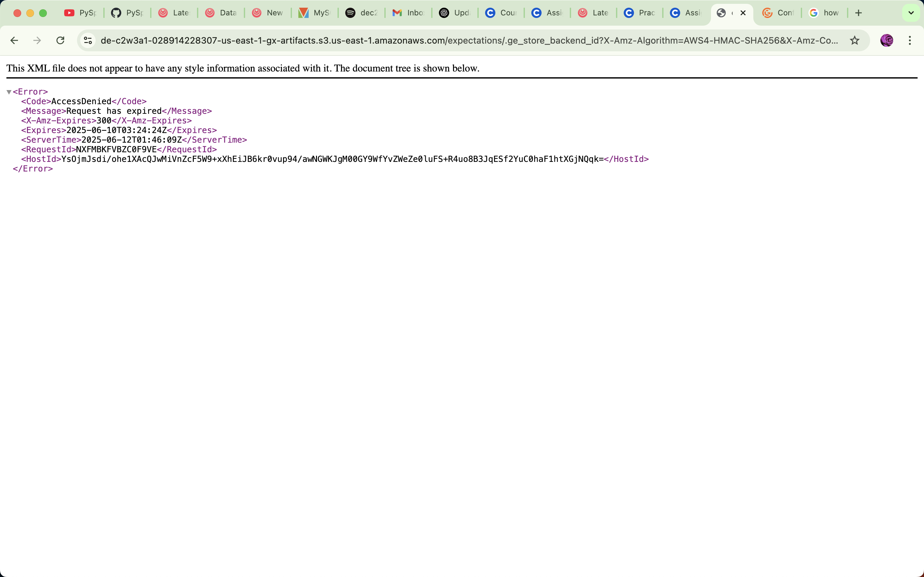Open the Chrome profile avatar
The height and width of the screenshot is (577, 924).
886,40
